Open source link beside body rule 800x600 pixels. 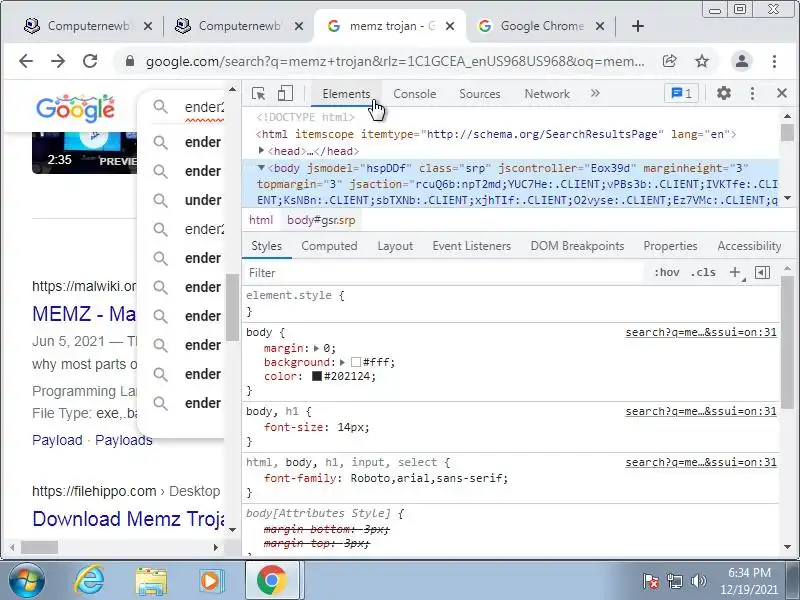pyautogui.click(x=701, y=332)
